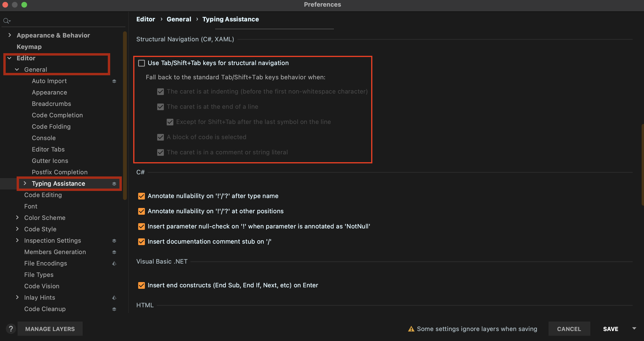This screenshot has height=341, width=644.
Task: Click Save to apply preferences
Action: coord(611,329)
